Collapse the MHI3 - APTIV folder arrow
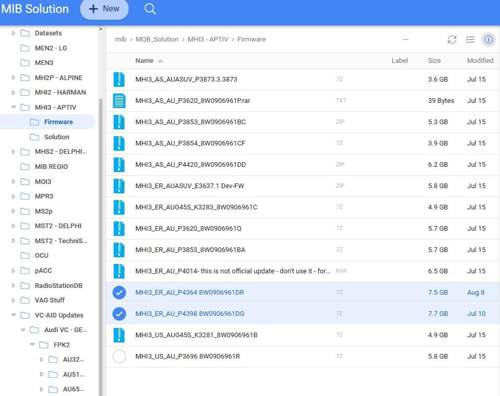The height and width of the screenshot is (396, 500). [x=14, y=107]
